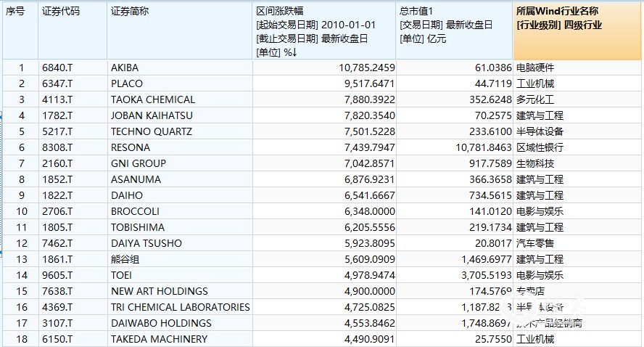Screen dimensions: 644x347
Task: Click market cap 734.5615
Action: (490, 196)
